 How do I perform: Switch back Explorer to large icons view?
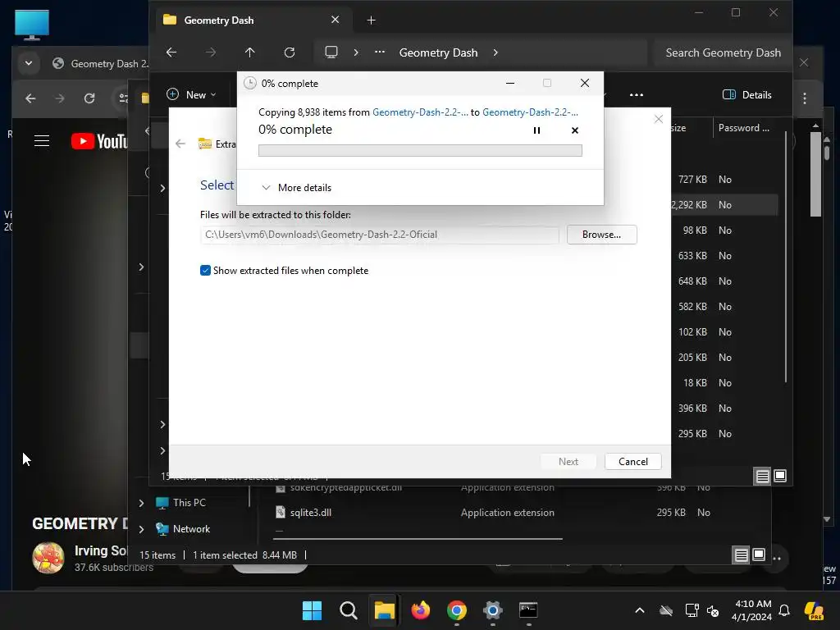[x=759, y=555]
